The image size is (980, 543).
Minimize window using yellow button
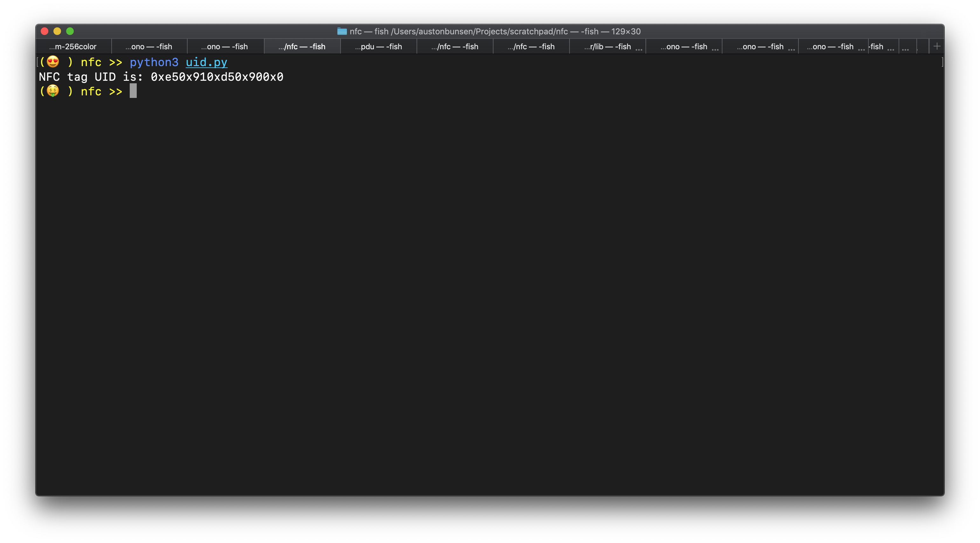pyautogui.click(x=57, y=31)
